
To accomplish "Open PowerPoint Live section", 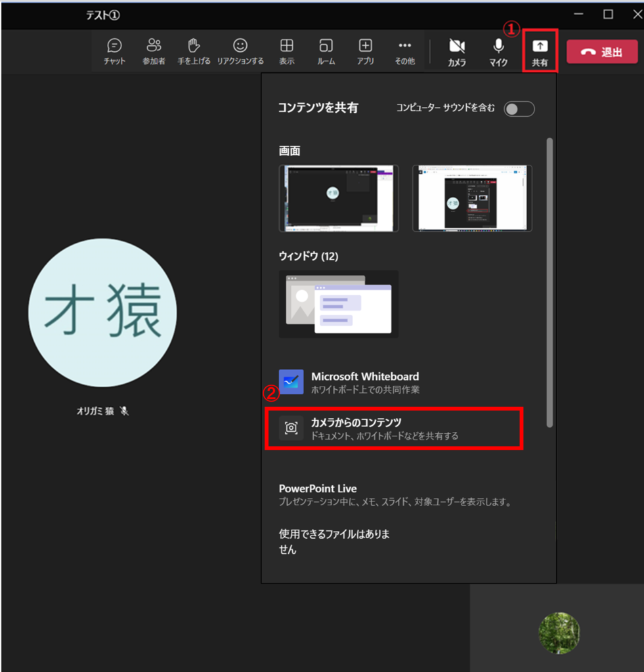I will point(318,489).
